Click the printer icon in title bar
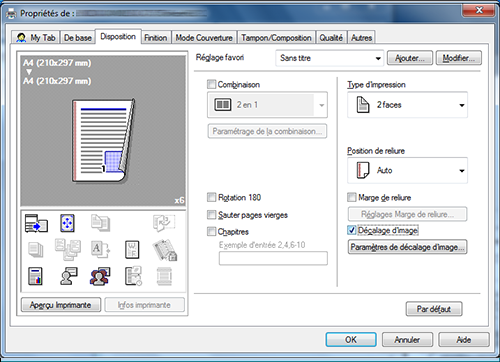Image resolution: width=500 pixels, height=362 pixels. [11, 14]
